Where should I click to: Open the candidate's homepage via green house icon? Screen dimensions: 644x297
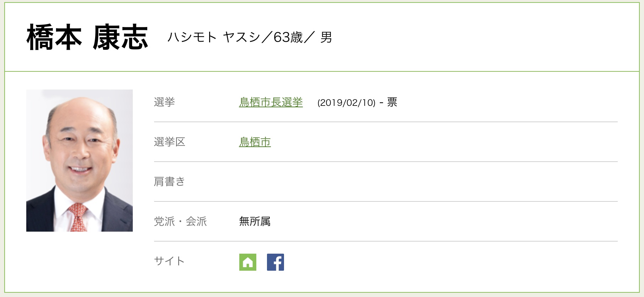tap(247, 262)
